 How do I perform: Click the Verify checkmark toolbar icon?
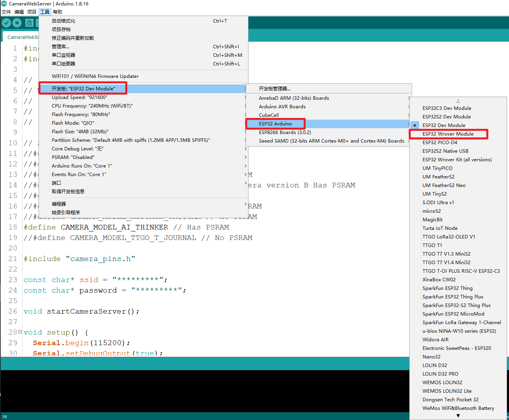(6, 23)
